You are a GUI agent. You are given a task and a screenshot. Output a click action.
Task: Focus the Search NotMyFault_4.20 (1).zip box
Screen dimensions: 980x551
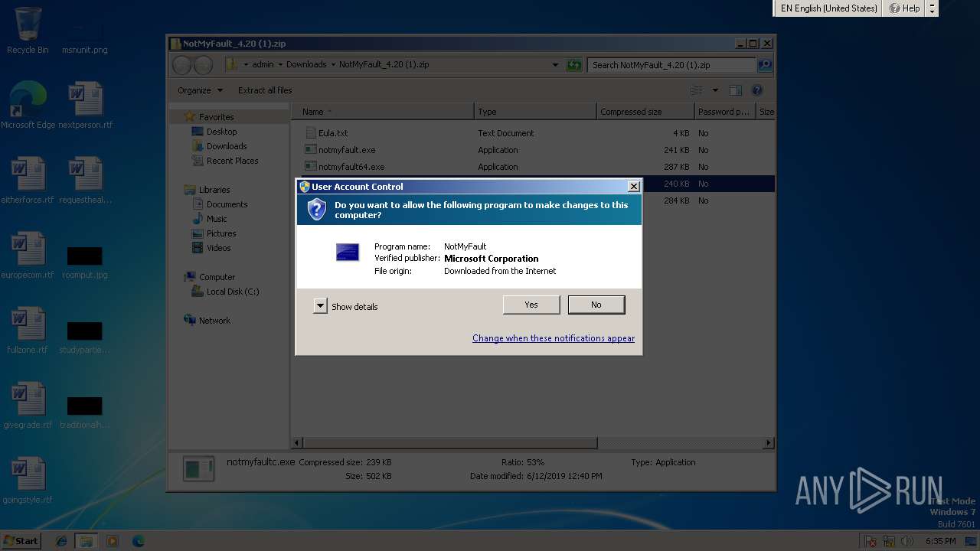(671, 65)
